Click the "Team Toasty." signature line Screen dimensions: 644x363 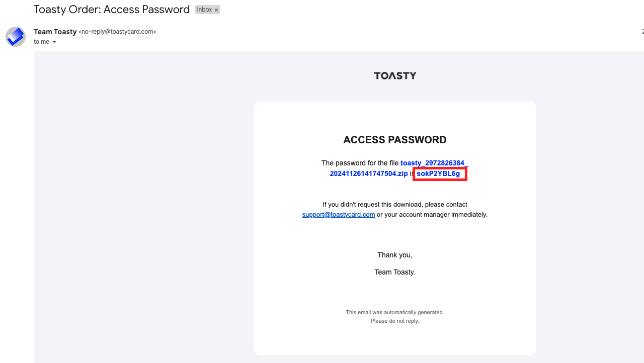[395, 272]
